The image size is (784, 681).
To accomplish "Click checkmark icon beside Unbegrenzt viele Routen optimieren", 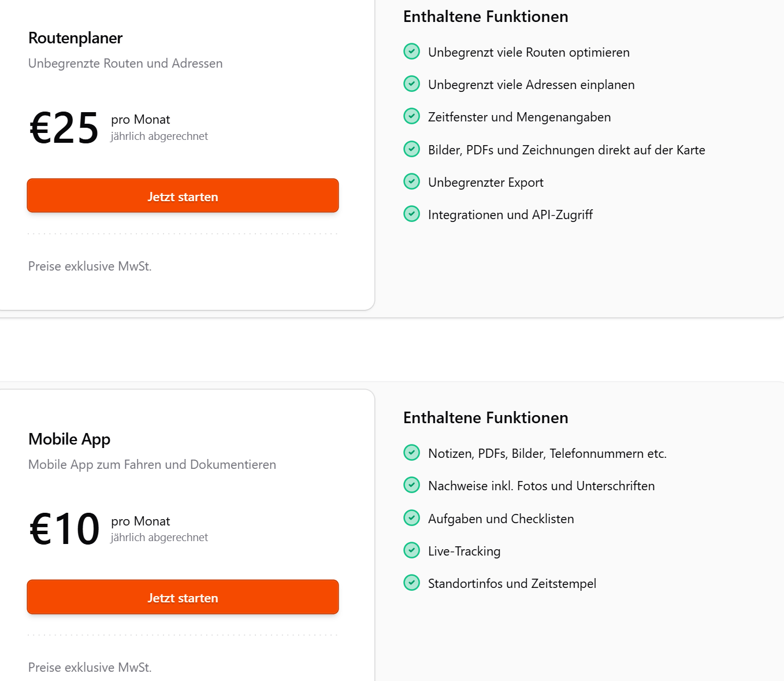I will pos(411,51).
